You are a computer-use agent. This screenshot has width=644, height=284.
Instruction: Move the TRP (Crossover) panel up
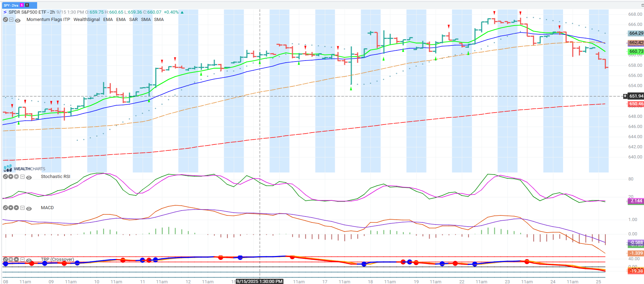pos(16,260)
